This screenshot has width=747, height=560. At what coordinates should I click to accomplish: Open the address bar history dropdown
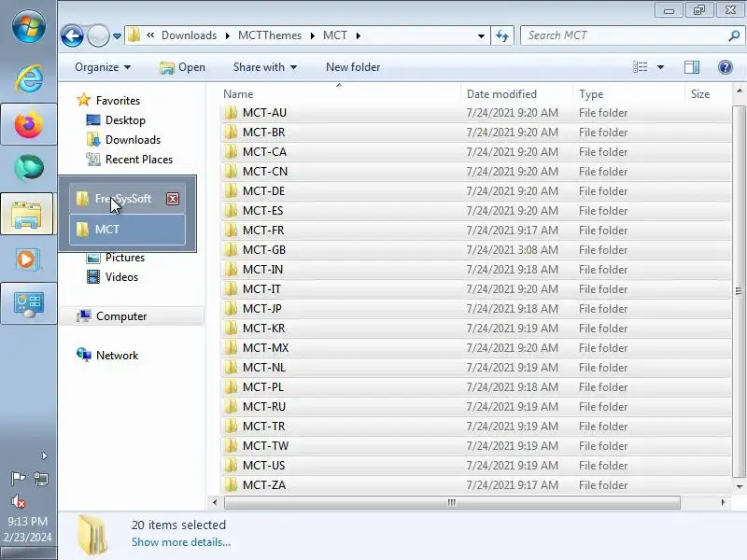tap(481, 36)
